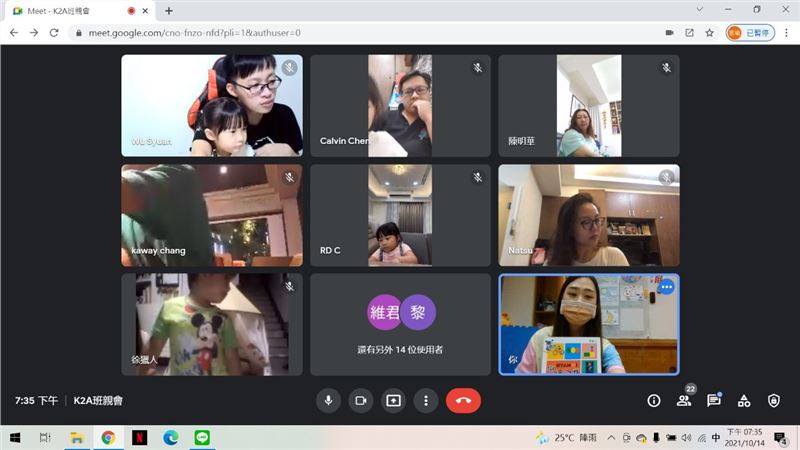
Task: Open the chat panel
Action: point(714,400)
